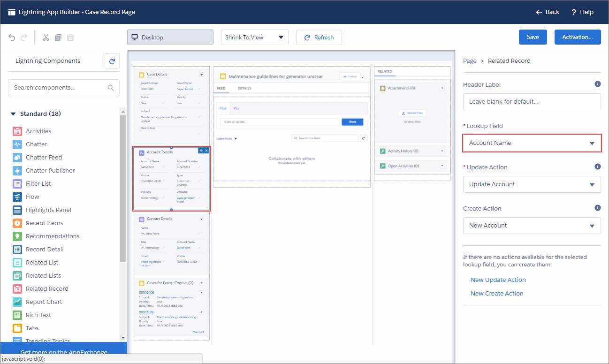Select the Chatter Publisher component icon
The height and width of the screenshot is (364, 609).
click(x=17, y=171)
